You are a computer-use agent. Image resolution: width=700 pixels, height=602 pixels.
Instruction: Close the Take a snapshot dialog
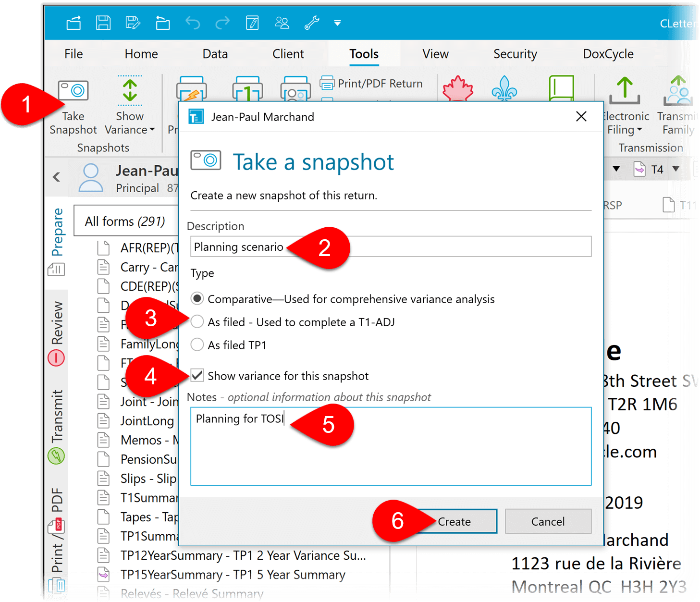pos(581,116)
